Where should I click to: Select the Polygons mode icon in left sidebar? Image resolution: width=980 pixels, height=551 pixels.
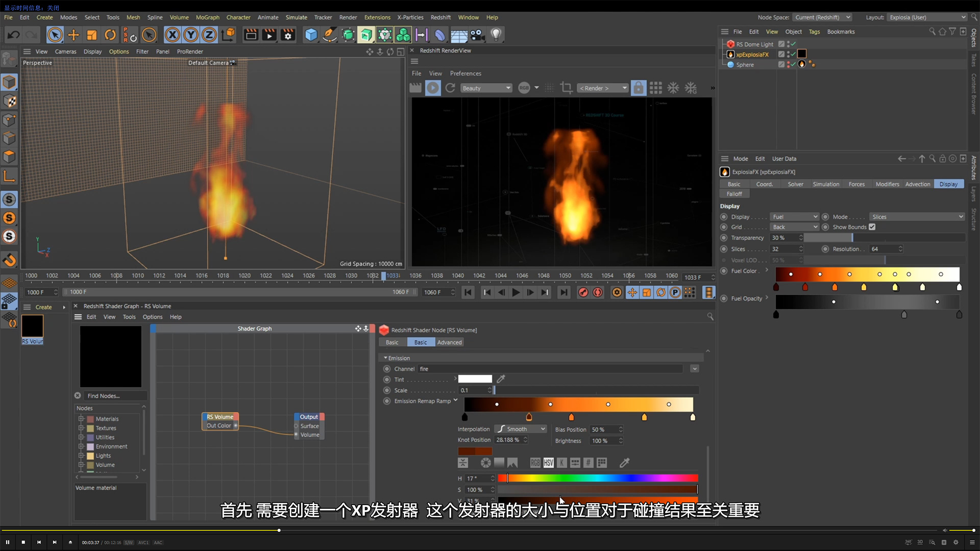tap(9, 157)
